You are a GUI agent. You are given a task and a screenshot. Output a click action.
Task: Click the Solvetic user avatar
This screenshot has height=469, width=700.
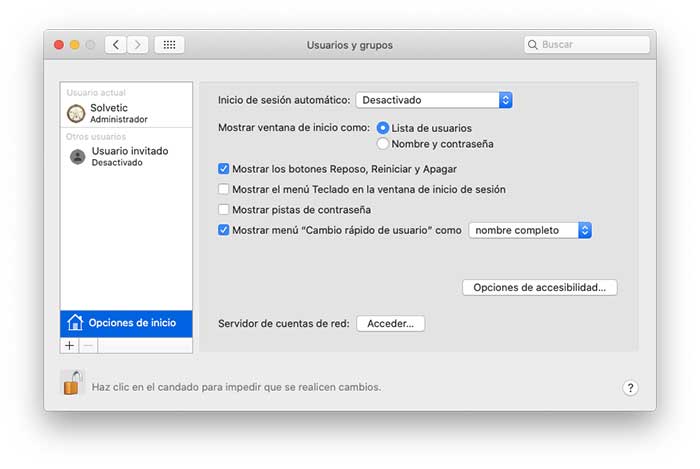pyautogui.click(x=76, y=113)
